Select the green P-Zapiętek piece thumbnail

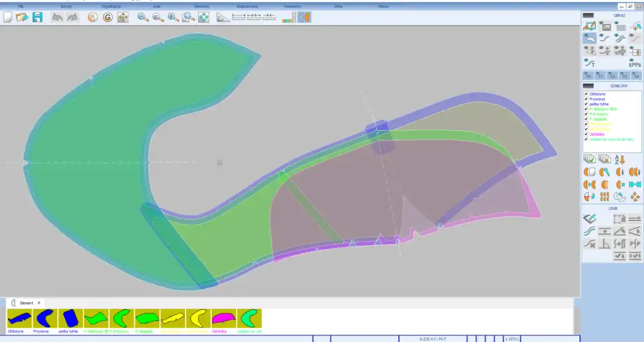click(x=147, y=318)
